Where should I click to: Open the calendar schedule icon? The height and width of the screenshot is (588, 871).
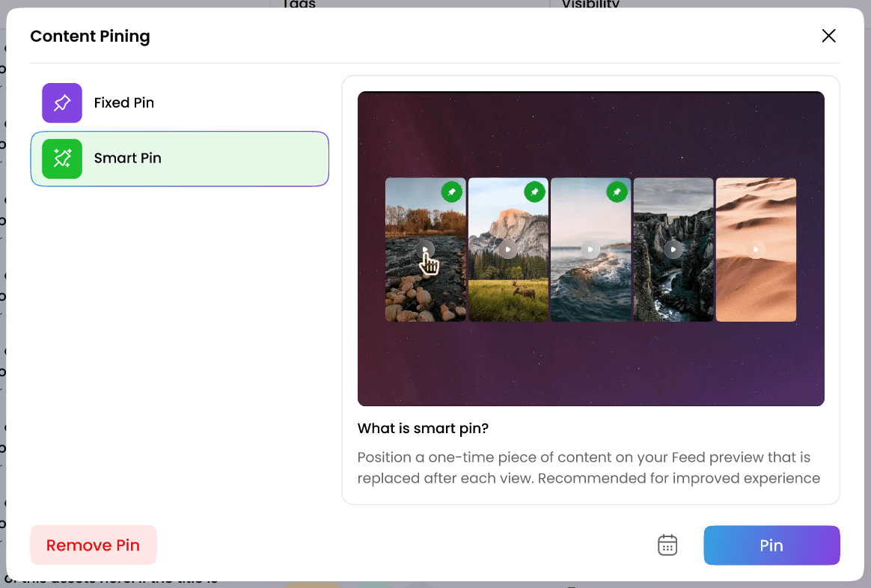[667, 545]
